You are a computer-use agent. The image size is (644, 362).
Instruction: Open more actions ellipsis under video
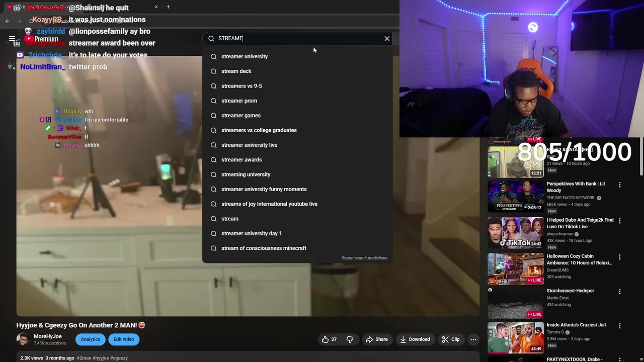[x=473, y=339]
